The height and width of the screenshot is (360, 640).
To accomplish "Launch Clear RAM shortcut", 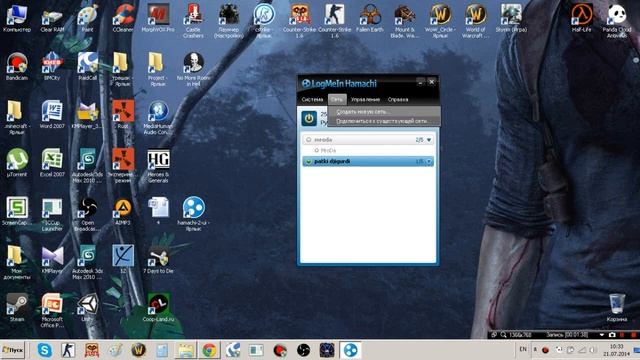I will (52, 18).
